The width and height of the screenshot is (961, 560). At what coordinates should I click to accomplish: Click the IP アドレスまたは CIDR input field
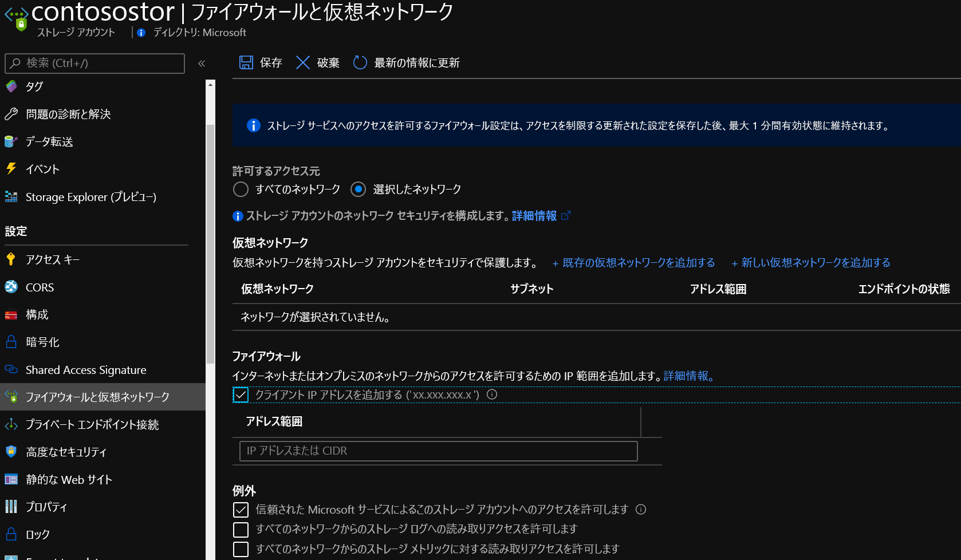point(439,451)
